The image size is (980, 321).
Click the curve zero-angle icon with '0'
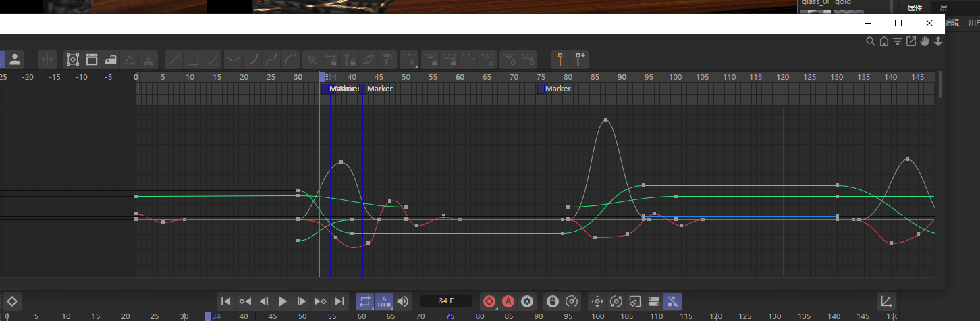(510, 59)
